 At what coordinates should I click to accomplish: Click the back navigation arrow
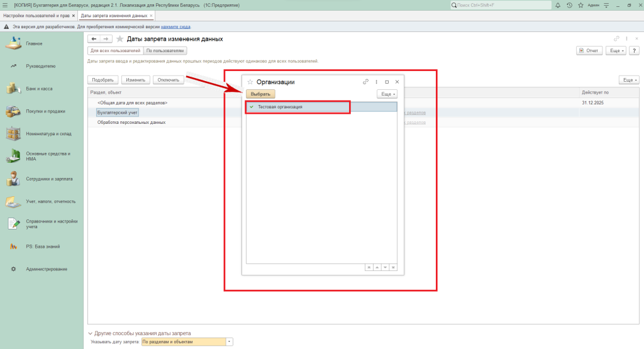point(94,39)
